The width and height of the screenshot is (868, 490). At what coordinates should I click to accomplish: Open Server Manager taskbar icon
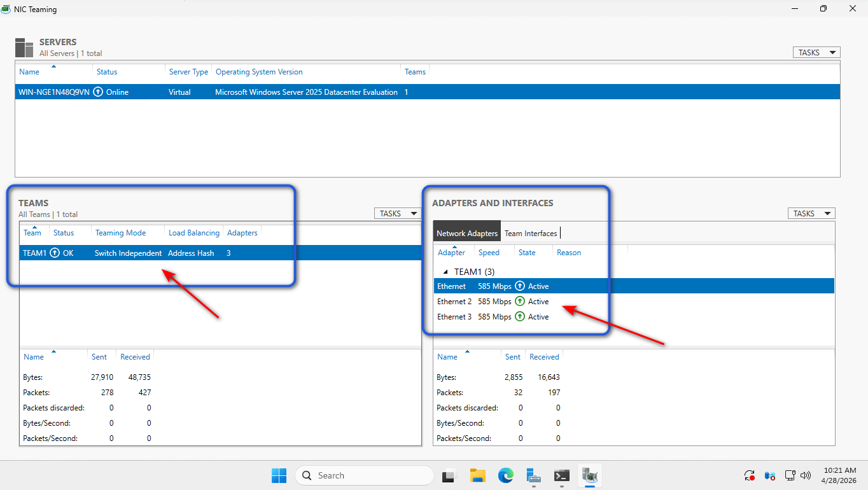click(x=533, y=475)
